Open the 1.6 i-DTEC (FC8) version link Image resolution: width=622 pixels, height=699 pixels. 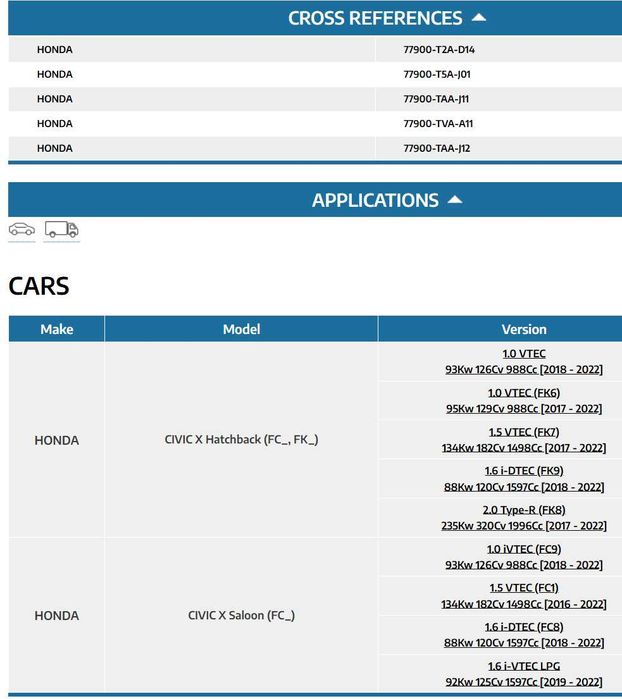tap(524, 635)
